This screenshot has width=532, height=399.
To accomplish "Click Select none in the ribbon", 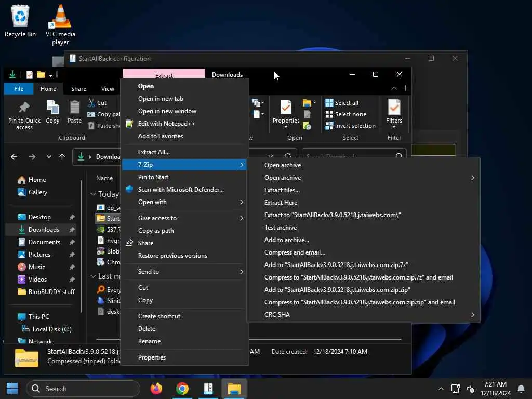I will [x=345, y=114].
